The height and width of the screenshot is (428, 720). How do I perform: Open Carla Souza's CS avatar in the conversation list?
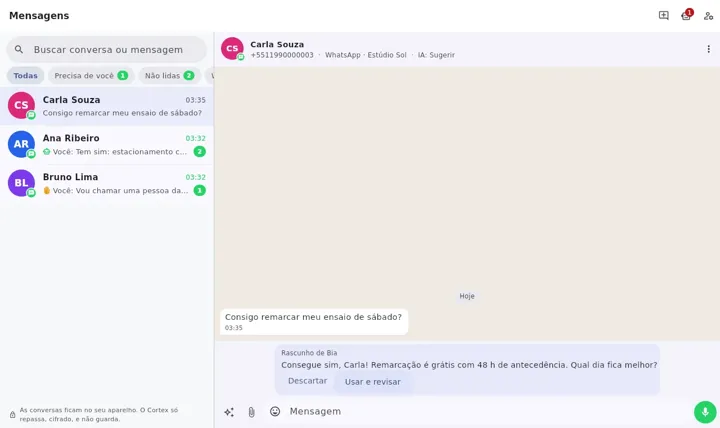point(21,105)
